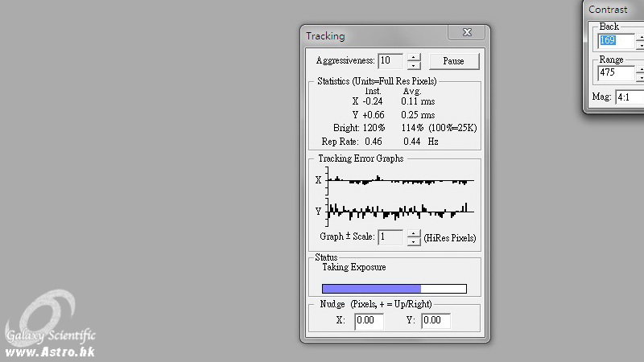Click the Nudge Y input field
644x362 pixels.
click(435, 320)
